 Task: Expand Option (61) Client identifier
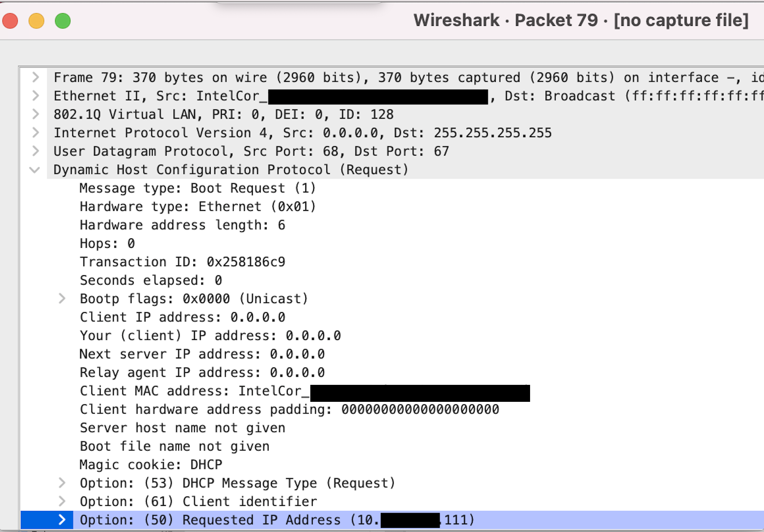62,501
